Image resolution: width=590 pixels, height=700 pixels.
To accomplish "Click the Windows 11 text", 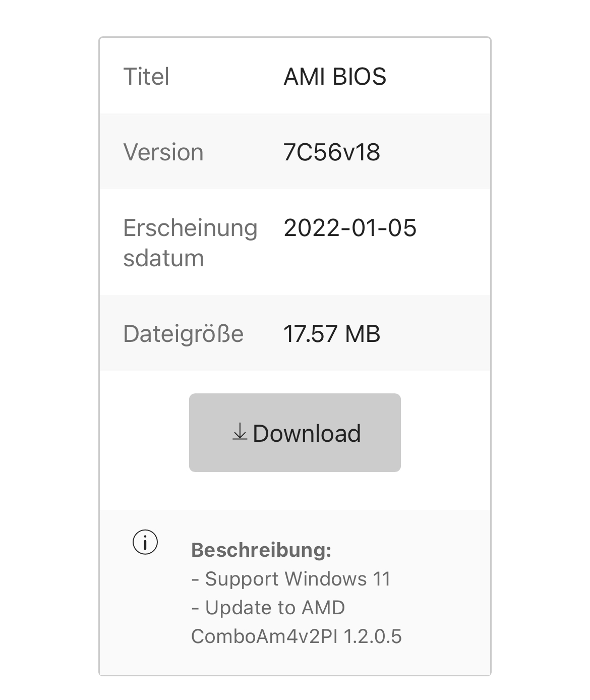I will pos(337,579).
